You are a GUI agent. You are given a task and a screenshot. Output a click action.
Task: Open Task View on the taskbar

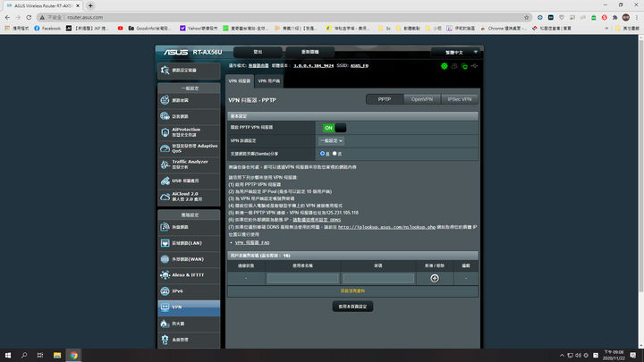click(40, 355)
